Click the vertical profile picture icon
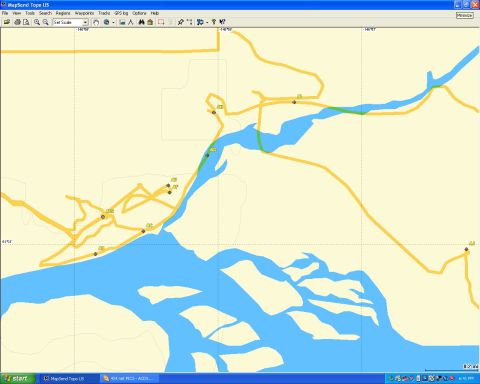The width and height of the screenshot is (480, 384). pyautogui.click(x=122, y=22)
